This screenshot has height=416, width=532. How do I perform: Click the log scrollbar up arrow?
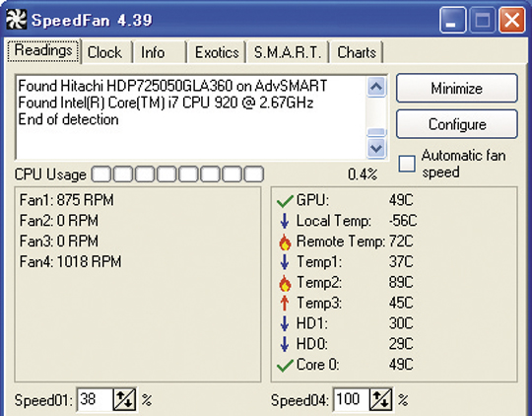(376, 87)
